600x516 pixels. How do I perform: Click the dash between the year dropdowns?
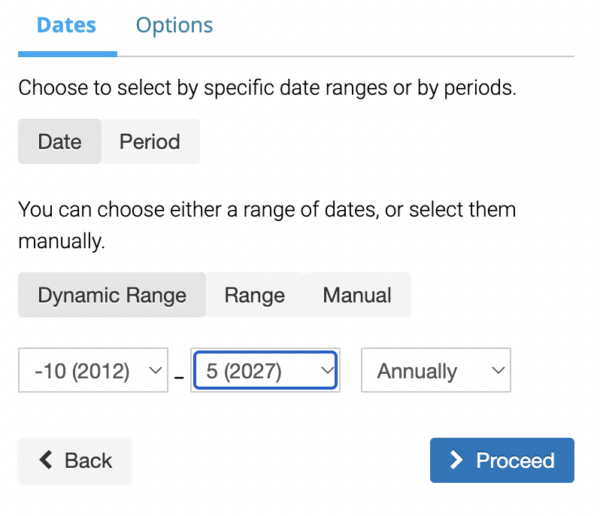179,377
